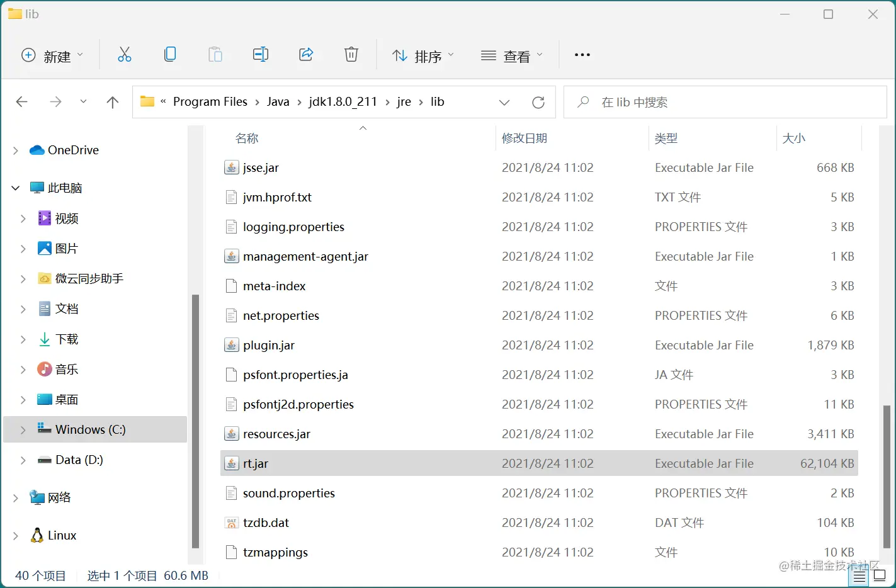Select the psfontj2d.properties file
Image resolution: width=896 pixels, height=588 pixels.
298,404
